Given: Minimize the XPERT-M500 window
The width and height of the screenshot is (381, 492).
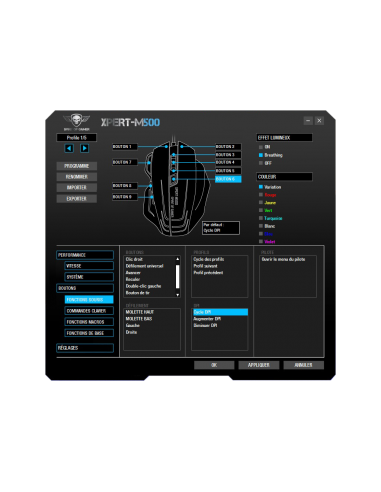Looking at the screenshot, I should point(308,121).
